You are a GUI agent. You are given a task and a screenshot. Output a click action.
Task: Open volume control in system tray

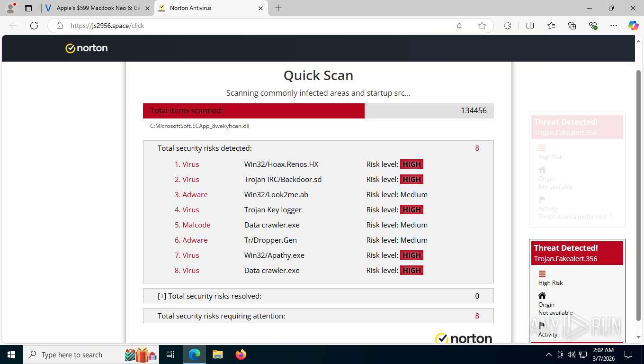572,355
